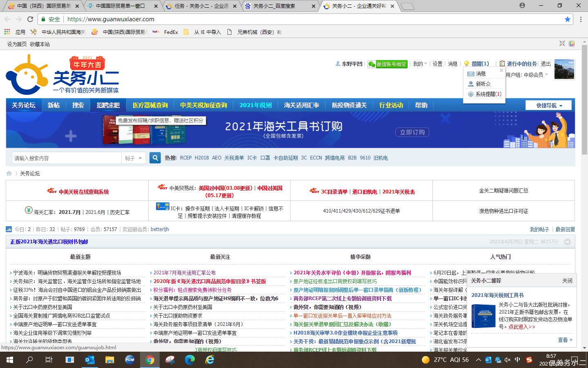Click the WeChat account binding badge
This screenshot has width=588, height=368.
tap(388, 64)
